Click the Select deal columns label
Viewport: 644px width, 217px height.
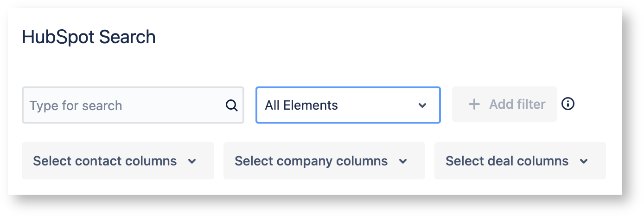(x=507, y=161)
